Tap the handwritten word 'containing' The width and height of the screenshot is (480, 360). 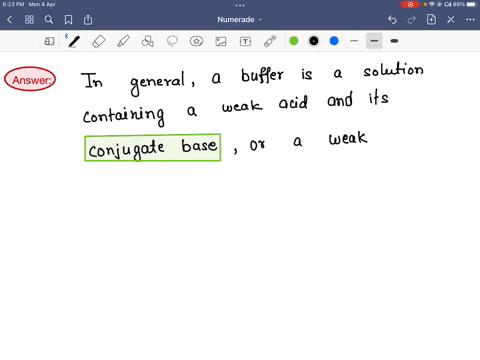(x=124, y=116)
